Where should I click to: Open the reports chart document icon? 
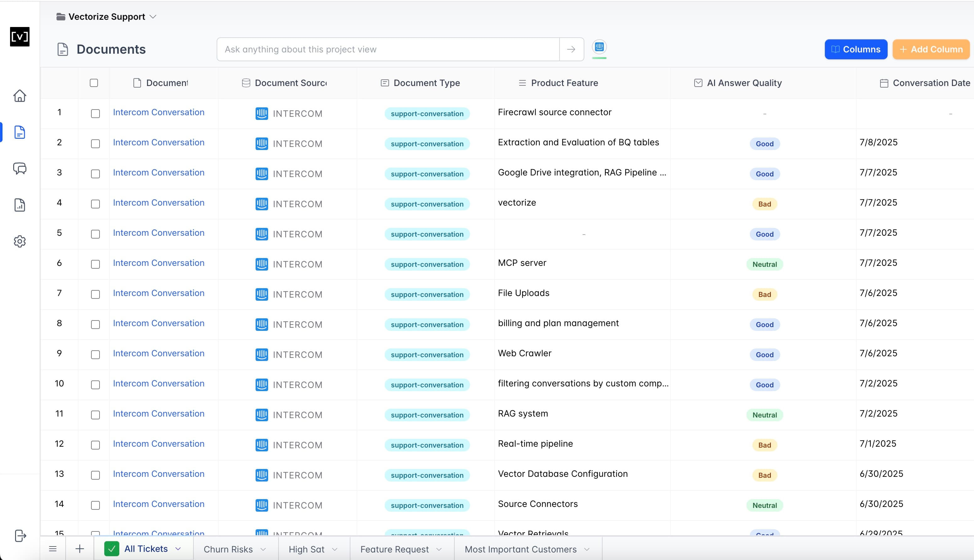(x=19, y=205)
